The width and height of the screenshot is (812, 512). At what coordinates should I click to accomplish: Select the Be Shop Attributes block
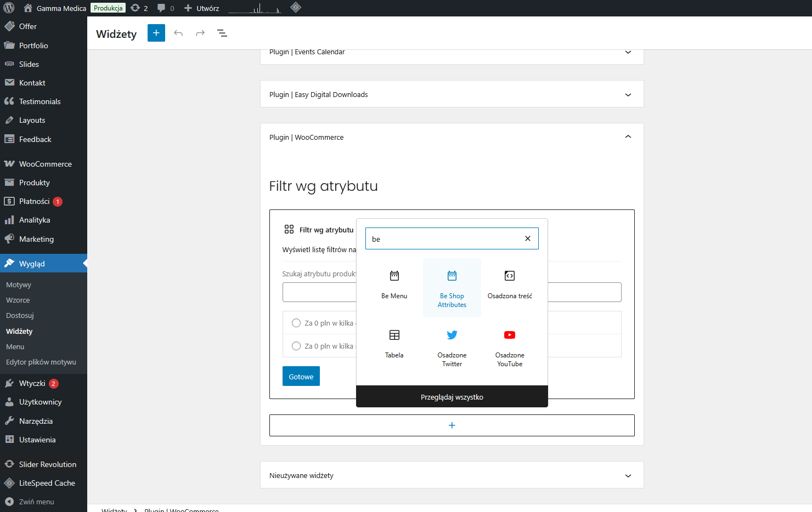(452, 287)
